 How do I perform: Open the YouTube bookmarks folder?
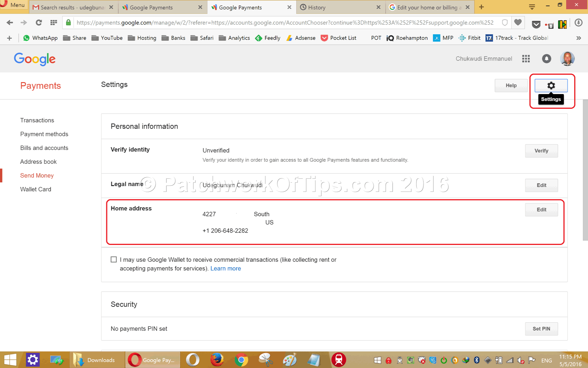(107, 38)
